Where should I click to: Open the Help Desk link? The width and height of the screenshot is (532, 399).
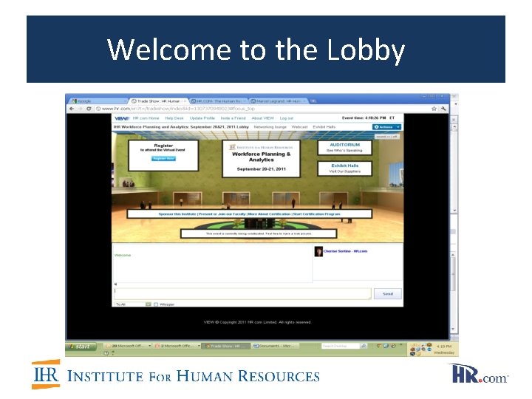pyautogui.click(x=174, y=118)
